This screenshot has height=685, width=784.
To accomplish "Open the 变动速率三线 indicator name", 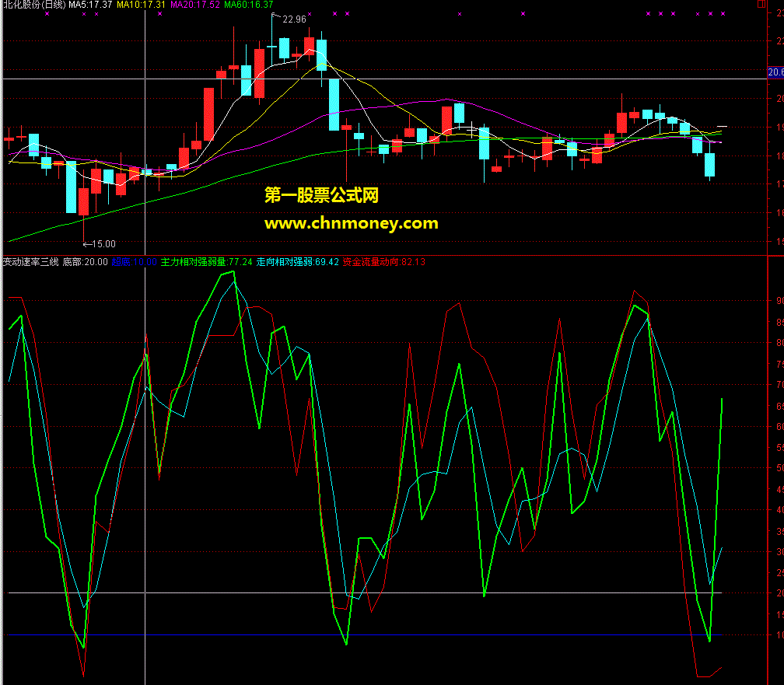I will click(31, 261).
